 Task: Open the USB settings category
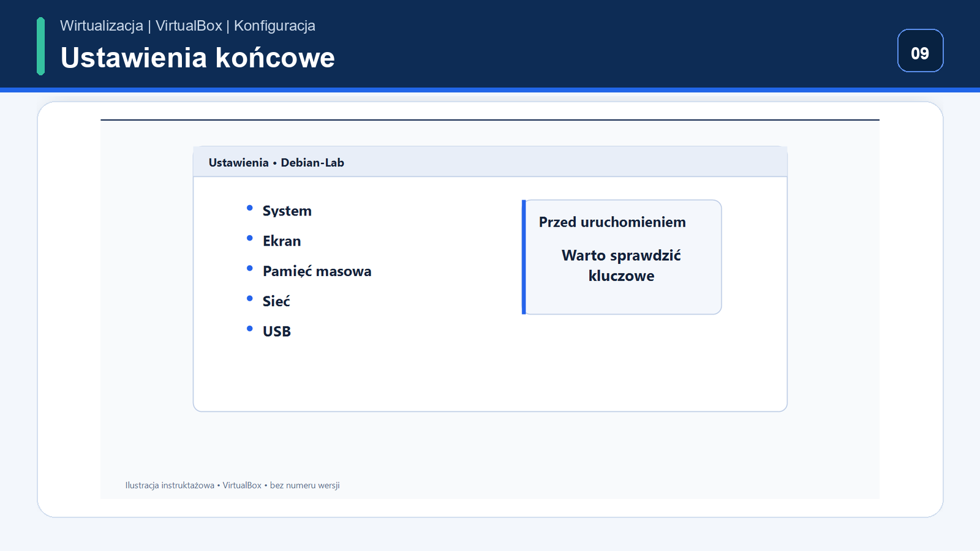[276, 331]
